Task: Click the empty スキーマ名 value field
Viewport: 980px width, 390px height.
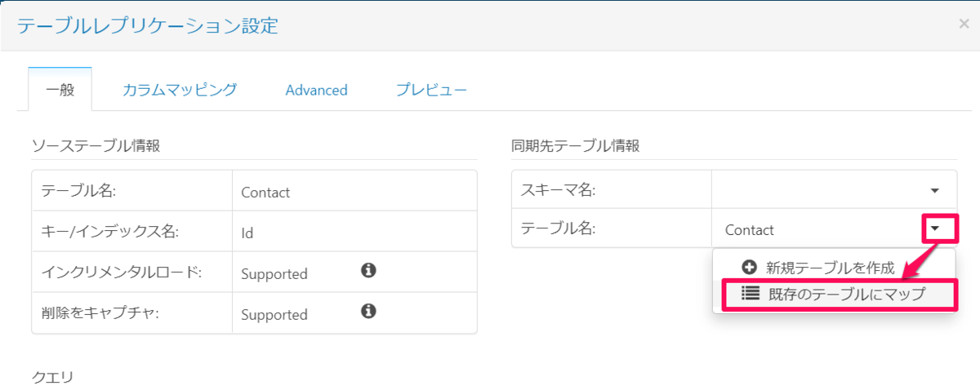Action: (817, 190)
